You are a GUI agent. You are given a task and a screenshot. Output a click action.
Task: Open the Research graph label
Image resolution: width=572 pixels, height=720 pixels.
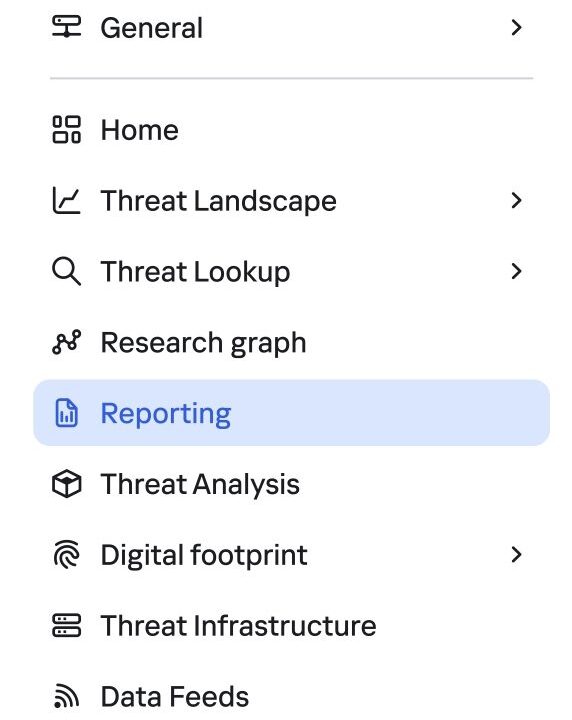coord(203,343)
